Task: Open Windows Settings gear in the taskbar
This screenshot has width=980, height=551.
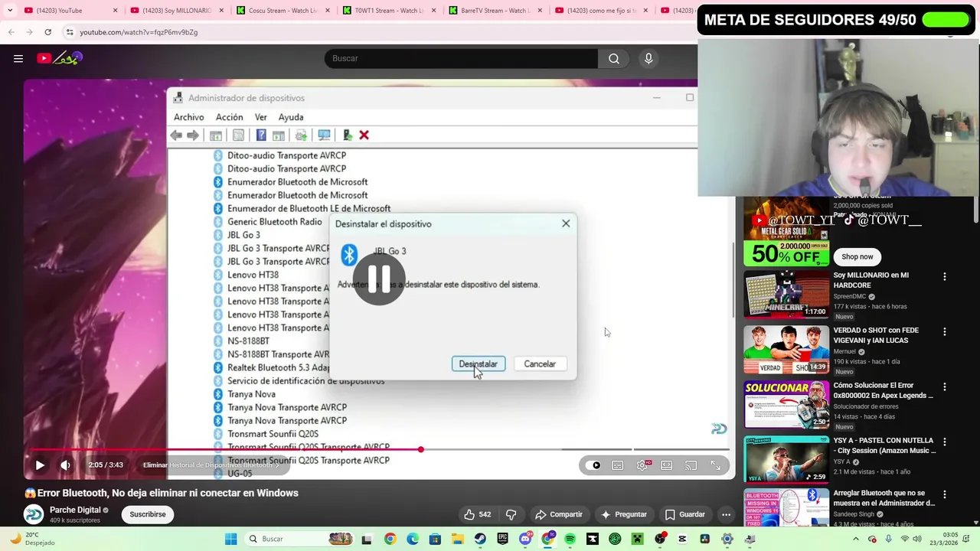Action: pos(727,539)
